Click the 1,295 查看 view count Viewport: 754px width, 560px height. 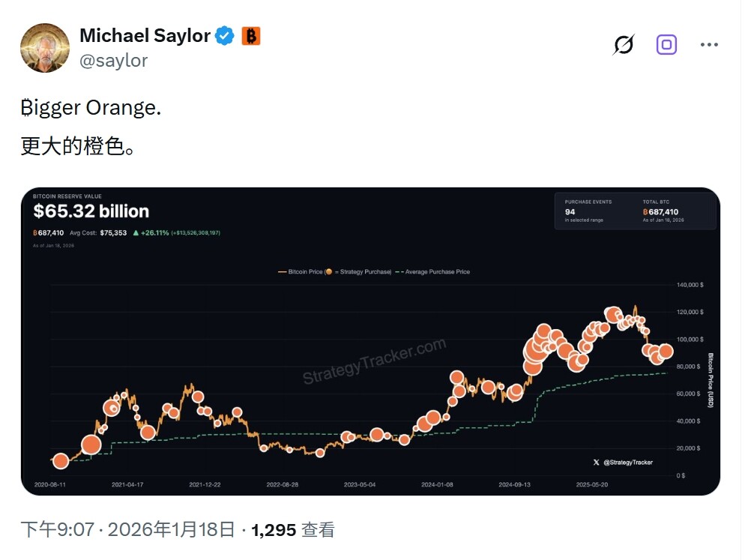tap(293, 530)
